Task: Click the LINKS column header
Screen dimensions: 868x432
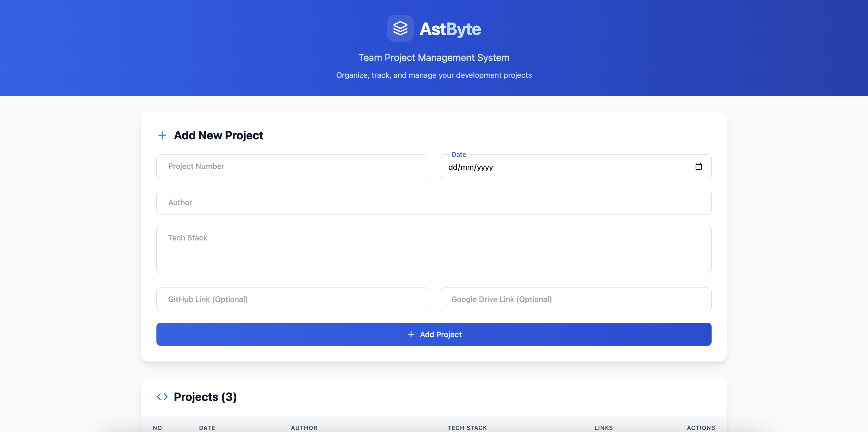Action: pos(603,427)
